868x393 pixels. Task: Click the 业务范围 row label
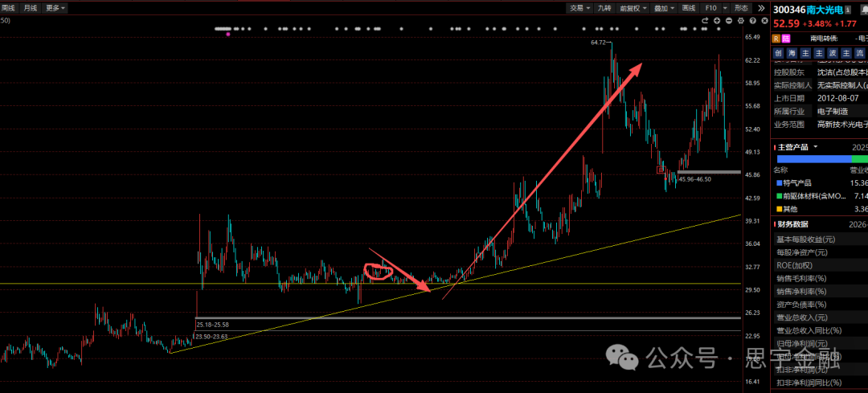[789, 125]
